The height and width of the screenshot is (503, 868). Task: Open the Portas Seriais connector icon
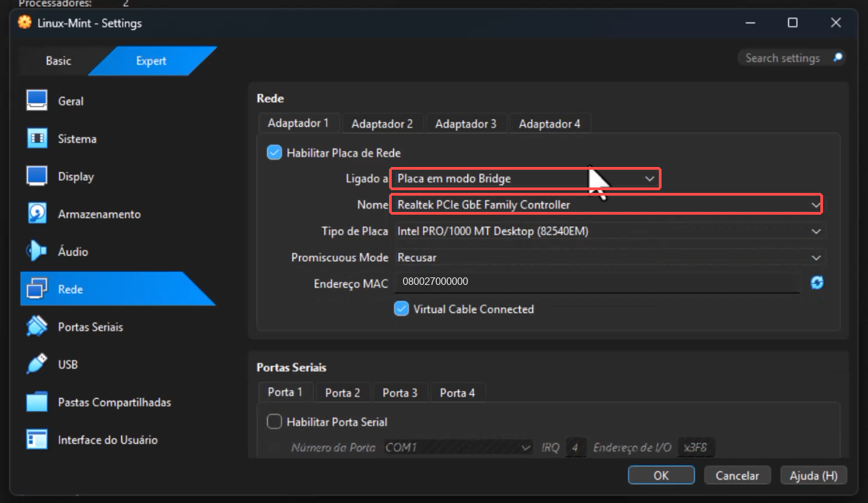37,326
